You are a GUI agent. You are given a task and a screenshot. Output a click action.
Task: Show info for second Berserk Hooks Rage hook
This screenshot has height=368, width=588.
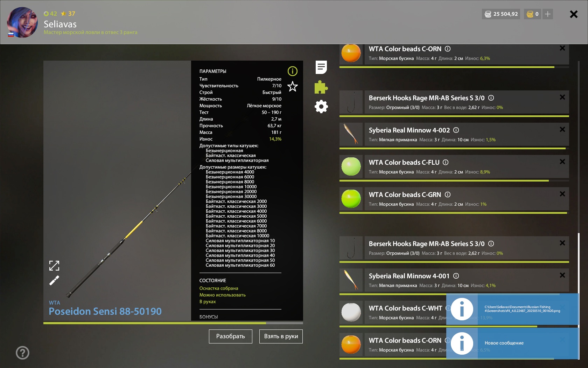(491, 244)
